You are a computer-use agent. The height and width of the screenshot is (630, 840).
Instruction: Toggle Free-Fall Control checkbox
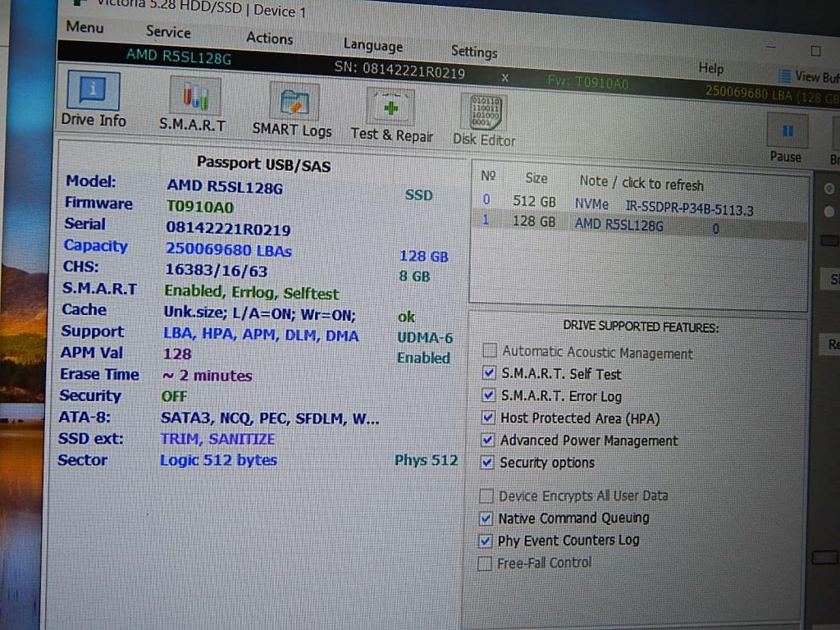click(x=484, y=563)
